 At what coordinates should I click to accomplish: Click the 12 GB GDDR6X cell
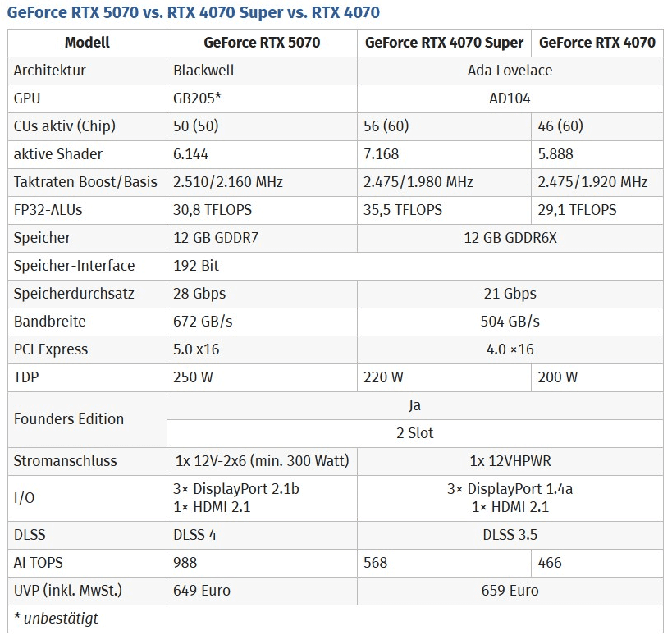pyautogui.click(x=510, y=237)
